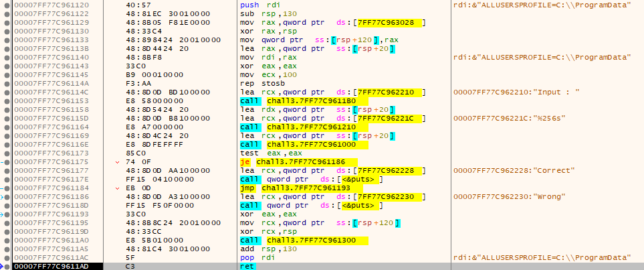The image size is (644, 270).
Task: Click the "%256s" string comment
Action: (x=510, y=119)
